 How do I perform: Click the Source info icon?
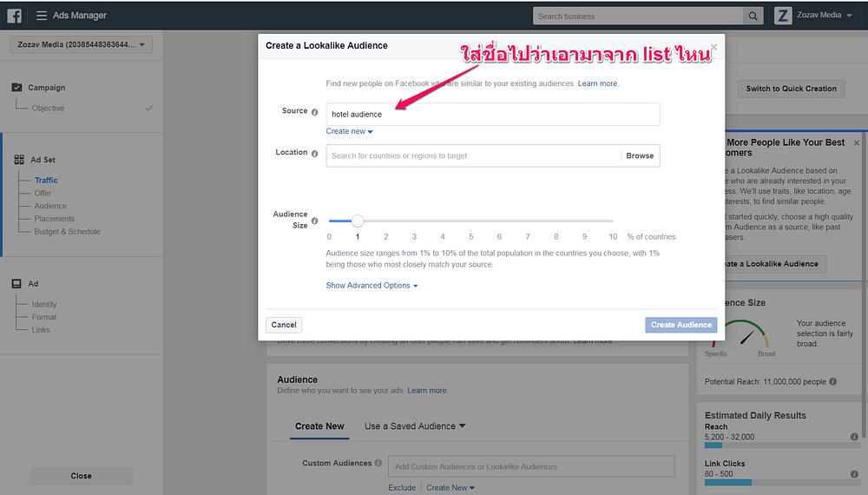[314, 112]
